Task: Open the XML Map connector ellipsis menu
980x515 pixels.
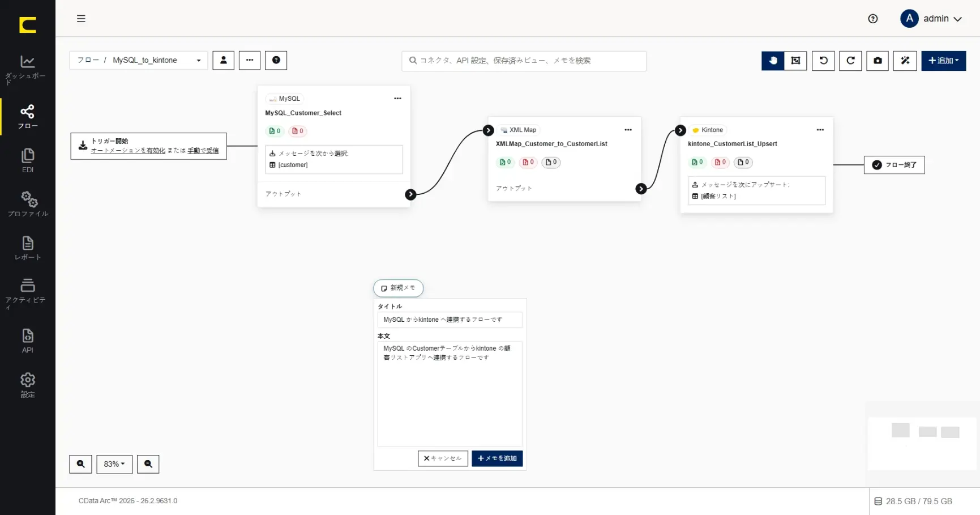Action: (x=628, y=130)
